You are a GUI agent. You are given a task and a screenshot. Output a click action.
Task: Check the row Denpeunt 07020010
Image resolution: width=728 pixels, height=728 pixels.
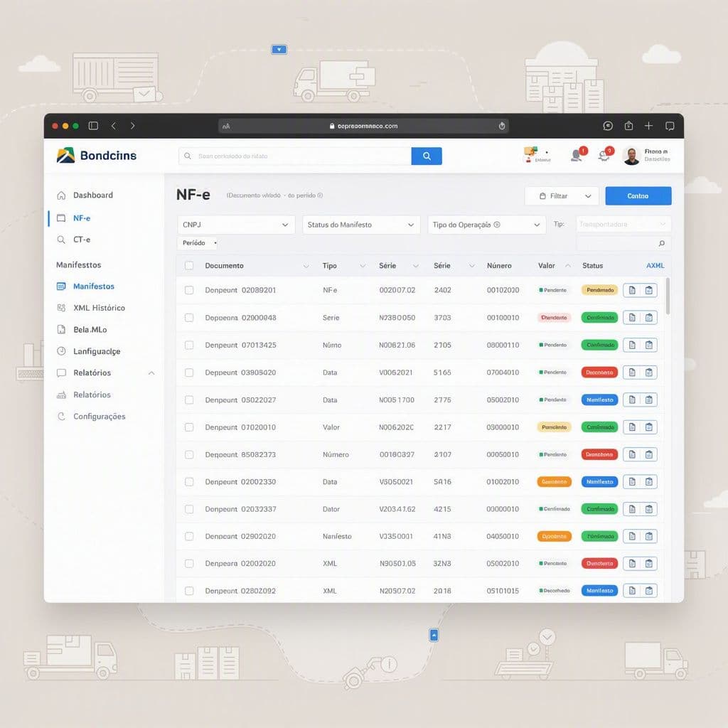click(x=189, y=427)
